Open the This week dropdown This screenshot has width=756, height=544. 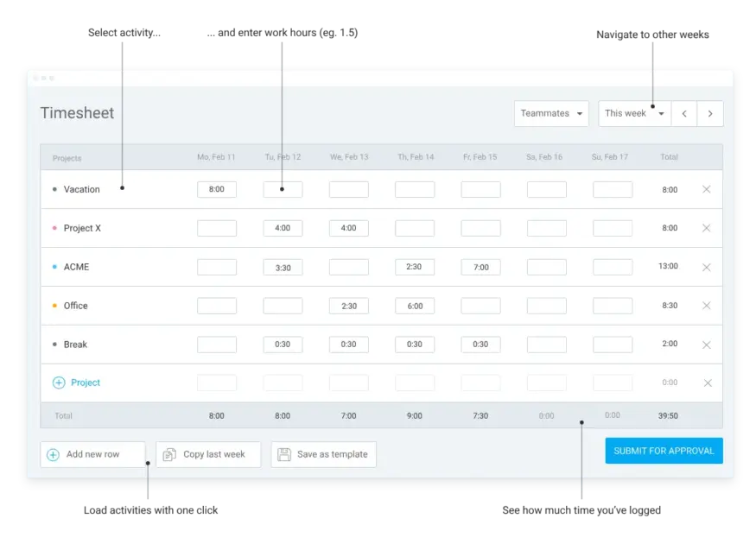634,114
